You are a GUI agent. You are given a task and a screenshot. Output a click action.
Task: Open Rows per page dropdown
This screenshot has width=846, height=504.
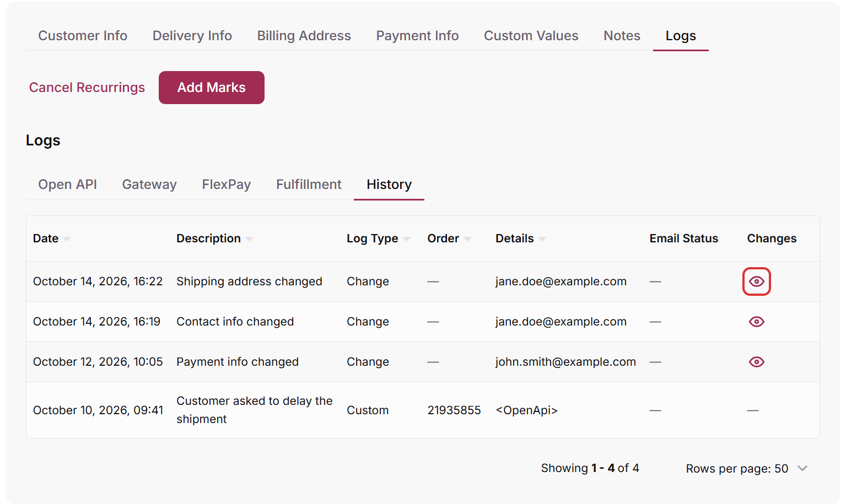(x=747, y=469)
